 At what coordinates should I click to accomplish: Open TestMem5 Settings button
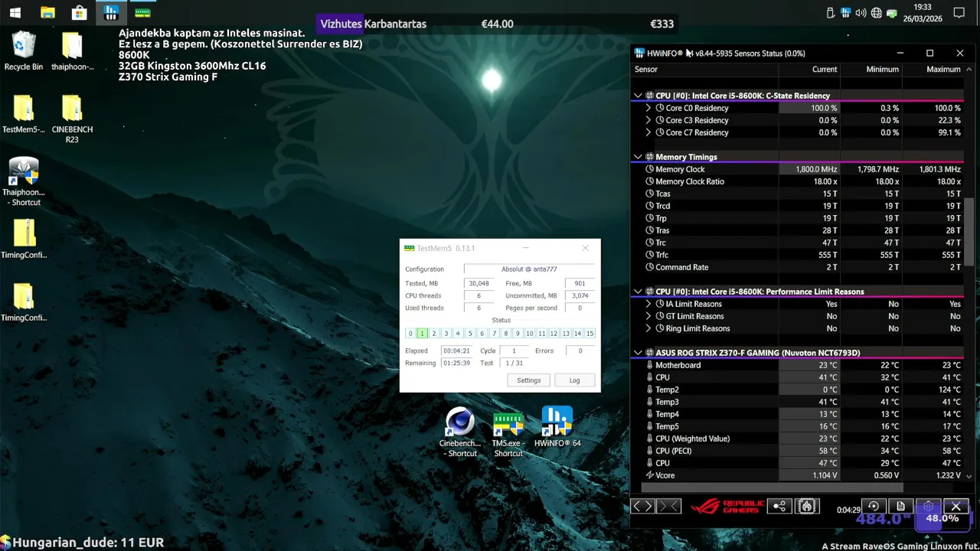pyautogui.click(x=528, y=380)
